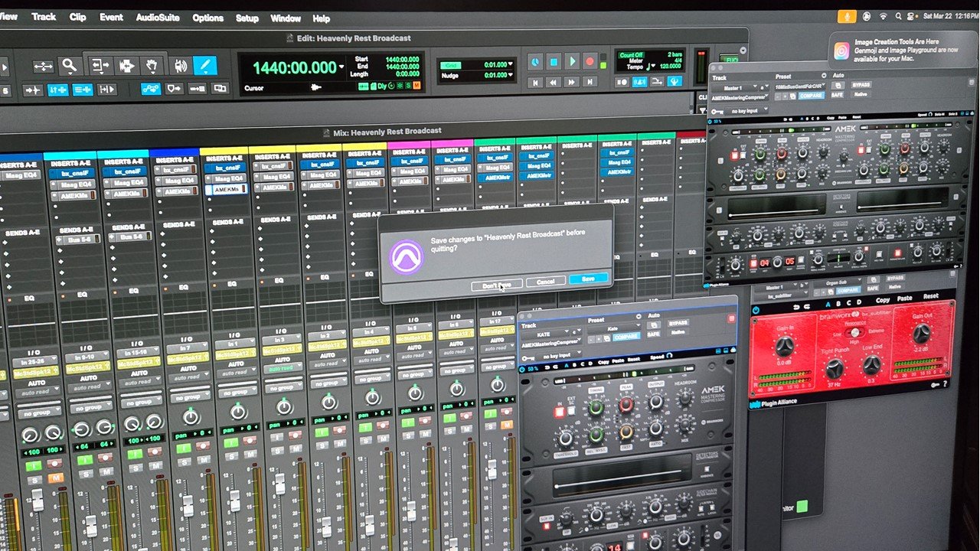Screen dimensions: 980x551
Task: Select the Trim tool
Action: [100, 66]
